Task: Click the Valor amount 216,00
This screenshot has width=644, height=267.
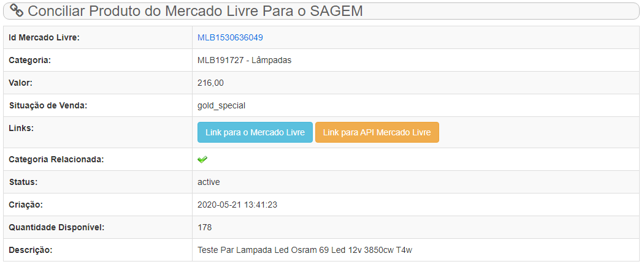Action: 211,83
